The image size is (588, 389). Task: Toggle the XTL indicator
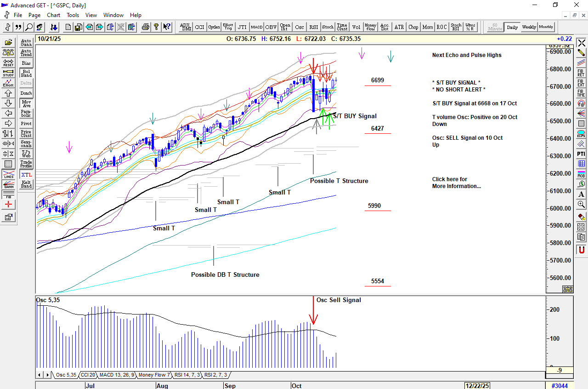pos(26,175)
